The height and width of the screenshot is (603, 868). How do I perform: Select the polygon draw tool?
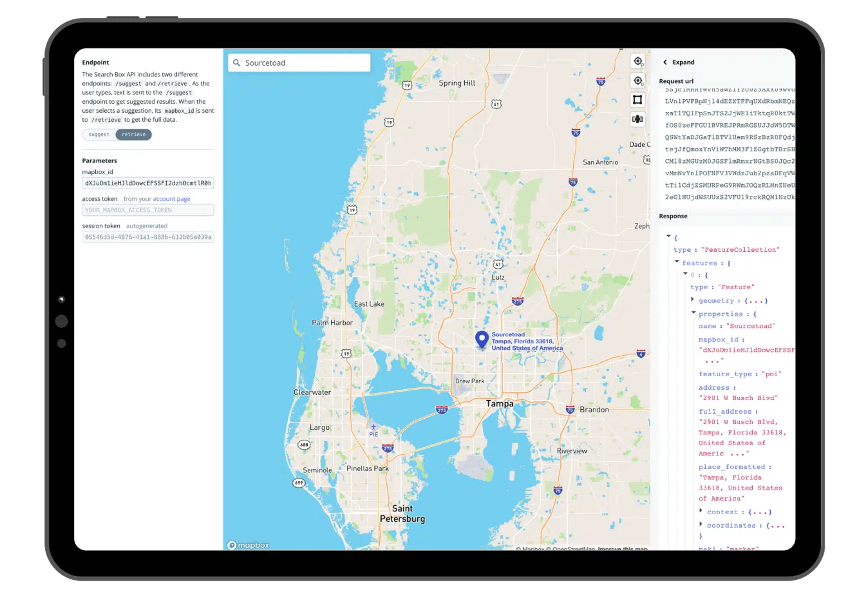pyautogui.click(x=637, y=100)
